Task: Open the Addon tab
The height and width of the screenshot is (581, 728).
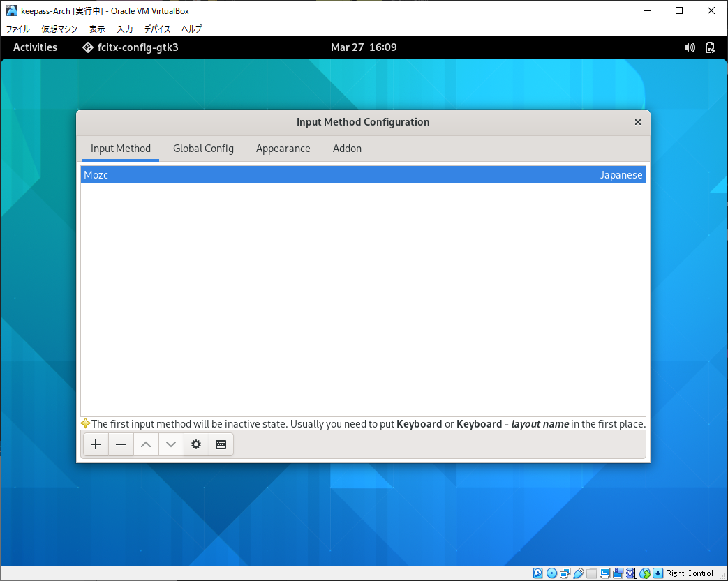Action: pyautogui.click(x=347, y=149)
